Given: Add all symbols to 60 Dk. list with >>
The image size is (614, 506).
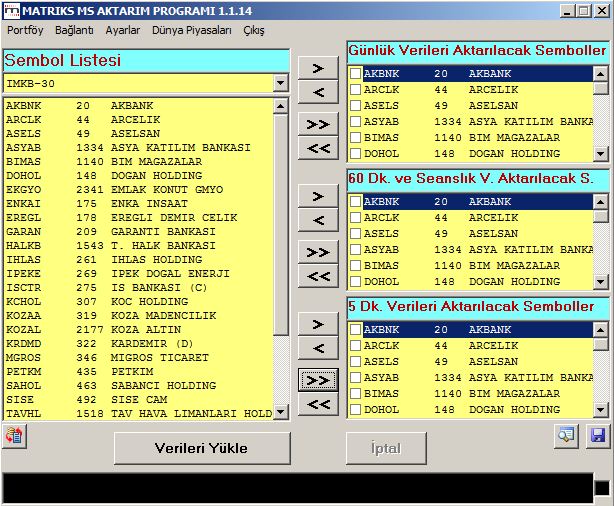Looking at the screenshot, I should pos(318,252).
